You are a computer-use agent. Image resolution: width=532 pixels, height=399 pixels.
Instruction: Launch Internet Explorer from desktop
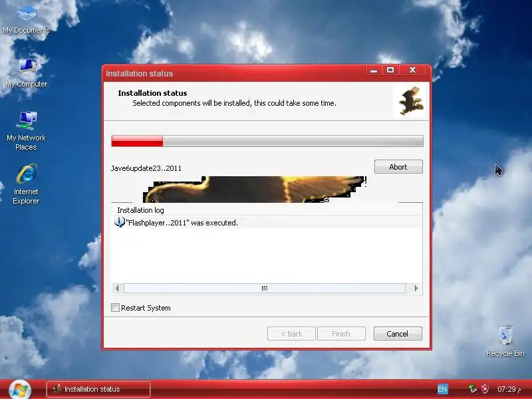(26, 184)
